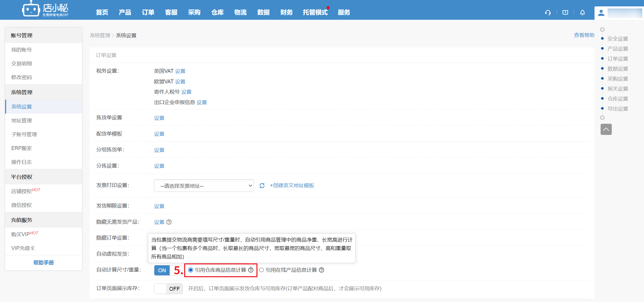Open 子账号管理 in the sidebar
Viewport: 644px width, 302px height.
click(24, 134)
